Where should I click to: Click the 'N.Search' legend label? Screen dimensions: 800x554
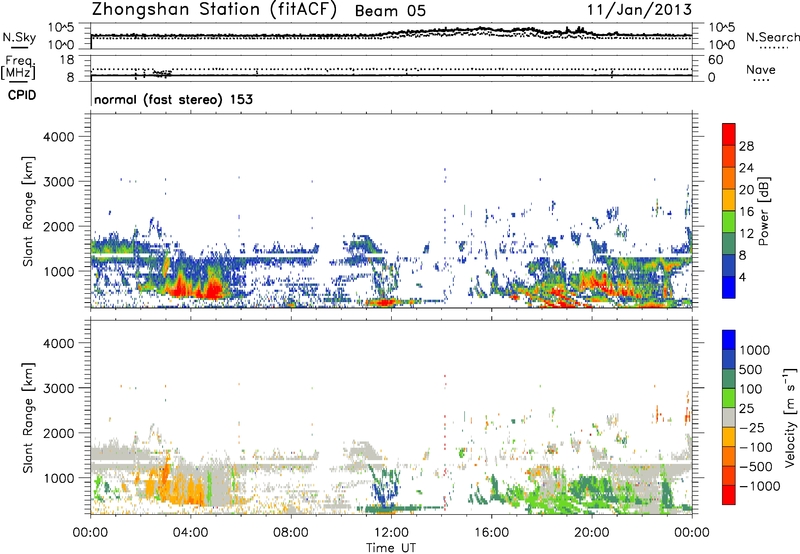[772, 37]
